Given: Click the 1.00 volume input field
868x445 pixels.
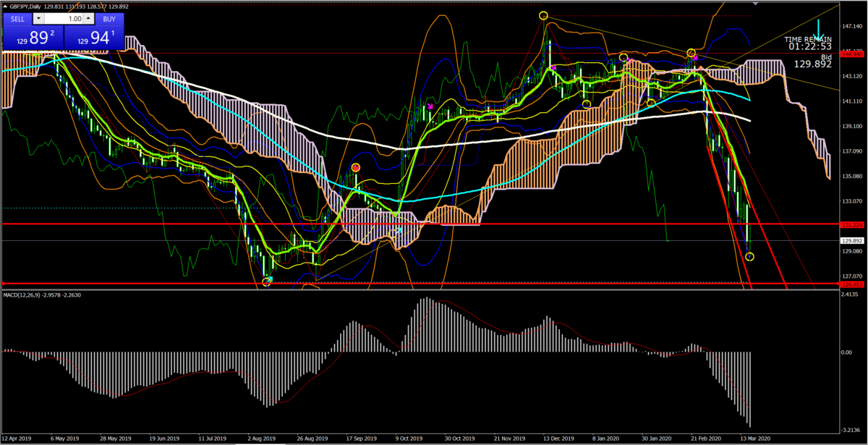Looking at the screenshot, I should click(64, 20).
